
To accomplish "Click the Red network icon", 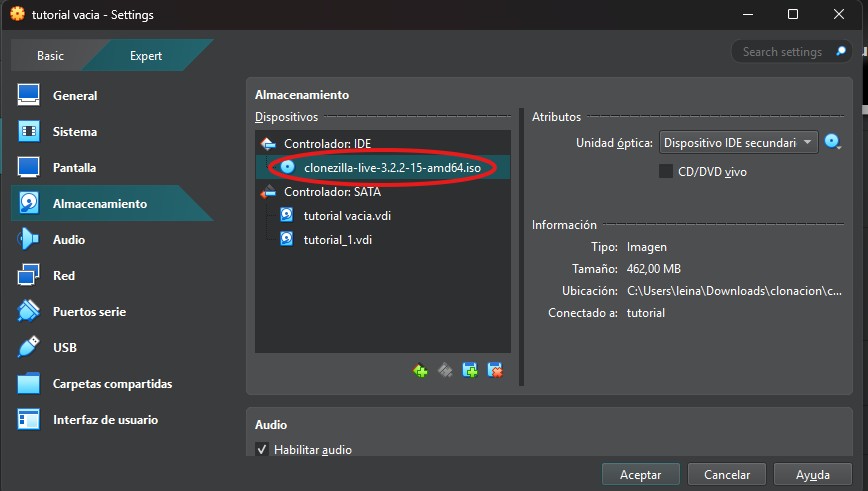I will [x=28, y=275].
